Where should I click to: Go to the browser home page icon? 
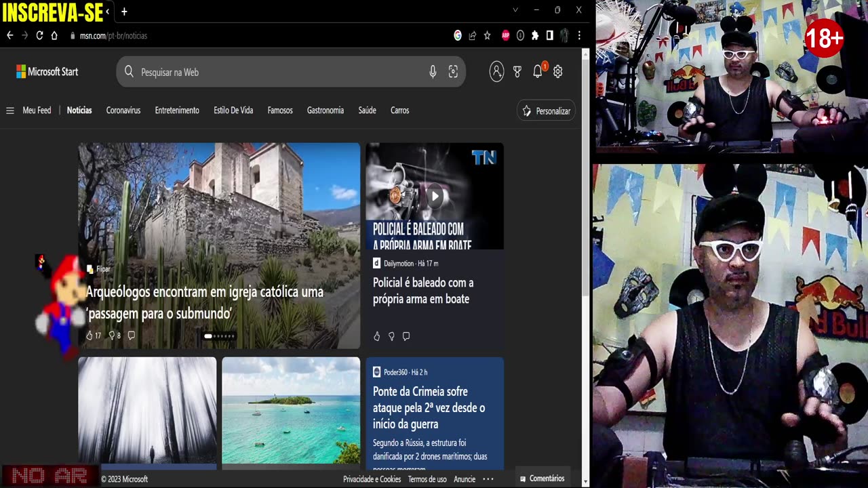click(54, 35)
